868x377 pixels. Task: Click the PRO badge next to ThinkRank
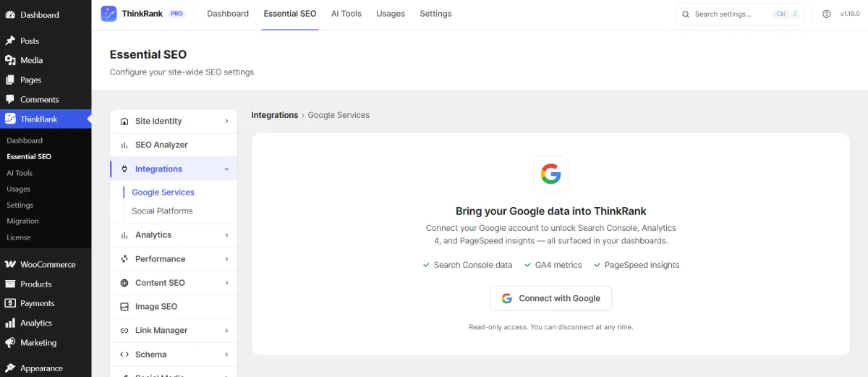[176, 14]
